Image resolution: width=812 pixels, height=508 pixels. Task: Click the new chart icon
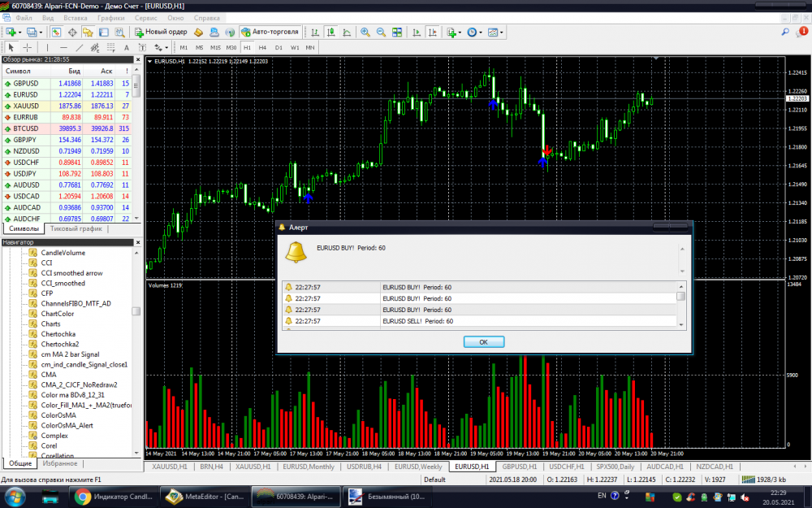11,33
